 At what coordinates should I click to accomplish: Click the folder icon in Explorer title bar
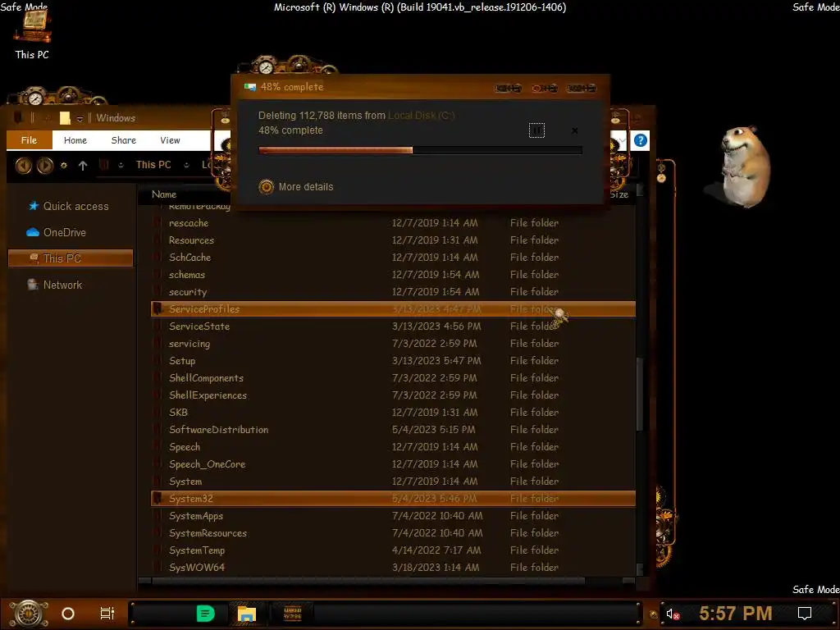click(65, 118)
